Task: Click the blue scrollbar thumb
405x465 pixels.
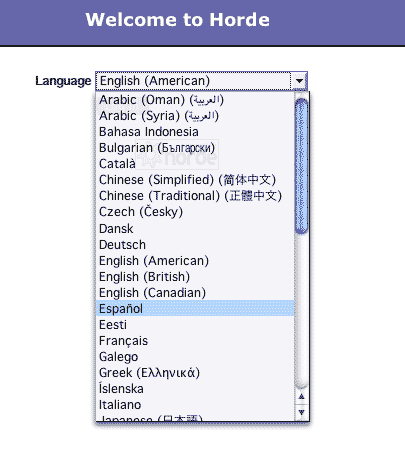Action: click(301, 166)
